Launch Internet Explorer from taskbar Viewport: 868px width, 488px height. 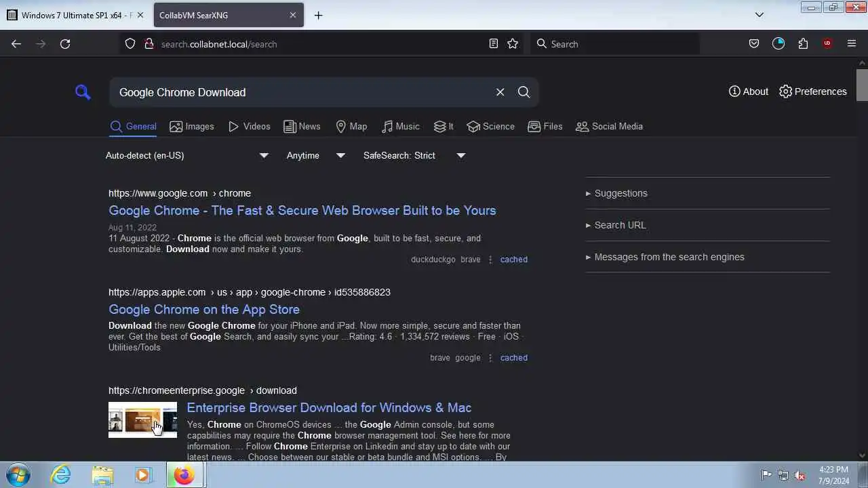click(x=61, y=475)
